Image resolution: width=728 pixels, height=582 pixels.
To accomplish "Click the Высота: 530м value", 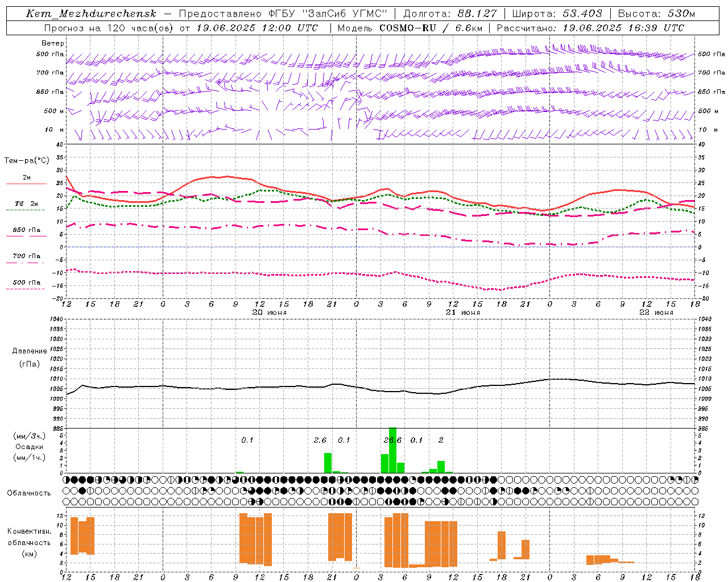I will (656, 14).
